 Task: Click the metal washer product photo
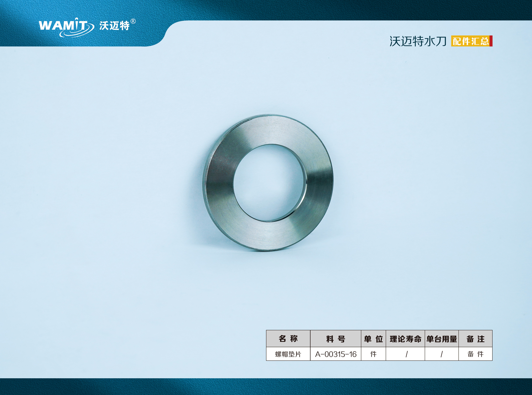(x=268, y=183)
